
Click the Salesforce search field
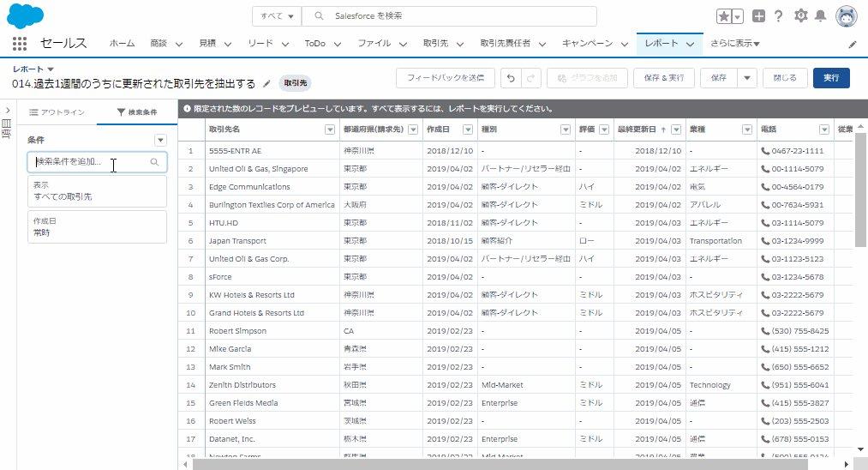[450, 16]
